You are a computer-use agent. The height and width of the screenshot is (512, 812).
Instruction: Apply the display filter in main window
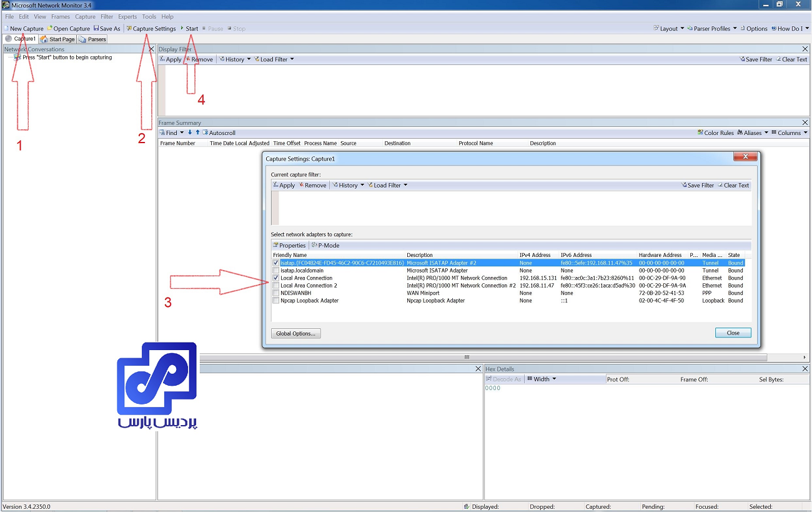pos(171,59)
